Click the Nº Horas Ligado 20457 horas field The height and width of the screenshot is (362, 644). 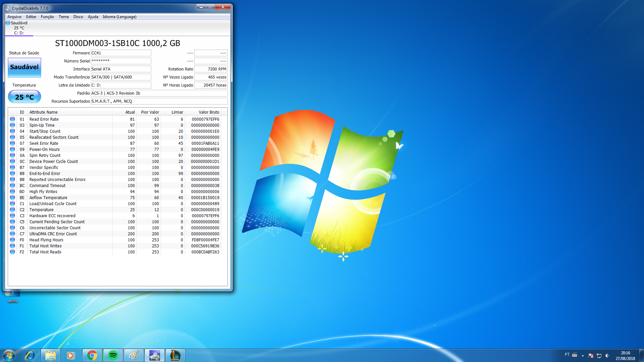(x=211, y=85)
